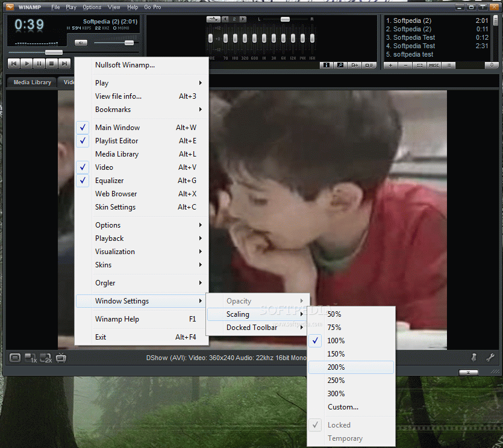This screenshot has height=448, width=503.
Task: Pause playback with the pause button
Action: click(x=39, y=63)
